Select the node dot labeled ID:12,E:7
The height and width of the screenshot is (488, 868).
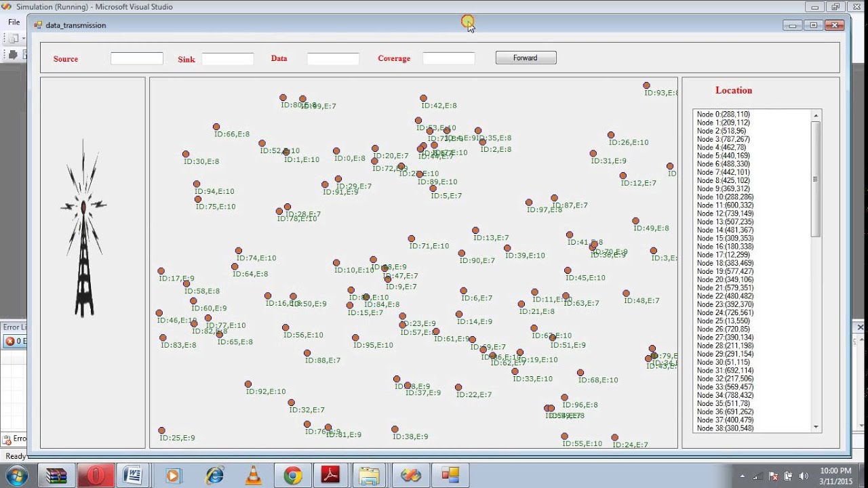(623, 176)
